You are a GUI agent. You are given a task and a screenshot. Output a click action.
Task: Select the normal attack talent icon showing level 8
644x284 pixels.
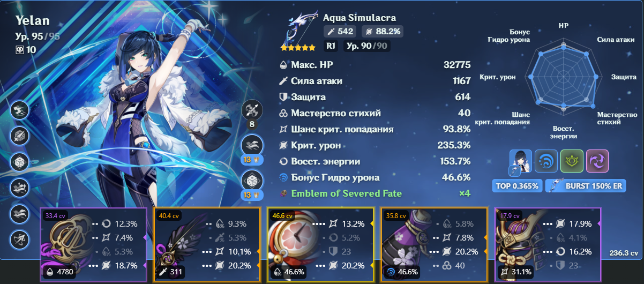click(x=252, y=109)
